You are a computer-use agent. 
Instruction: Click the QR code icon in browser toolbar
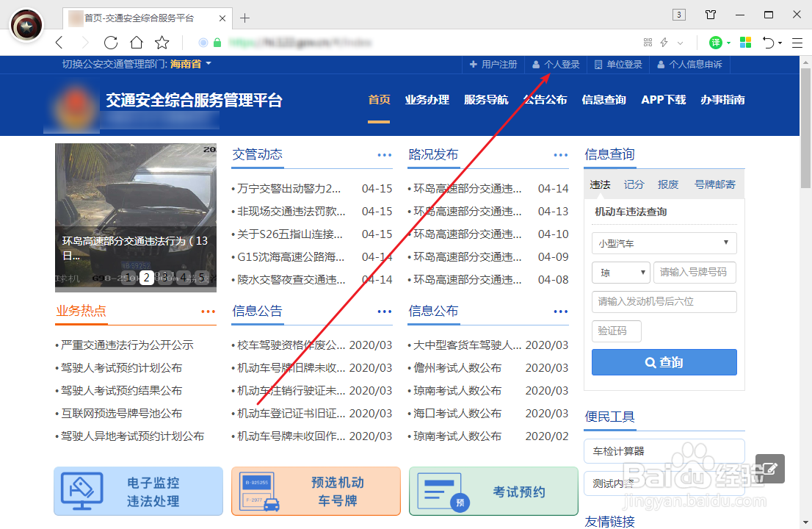tap(648, 42)
